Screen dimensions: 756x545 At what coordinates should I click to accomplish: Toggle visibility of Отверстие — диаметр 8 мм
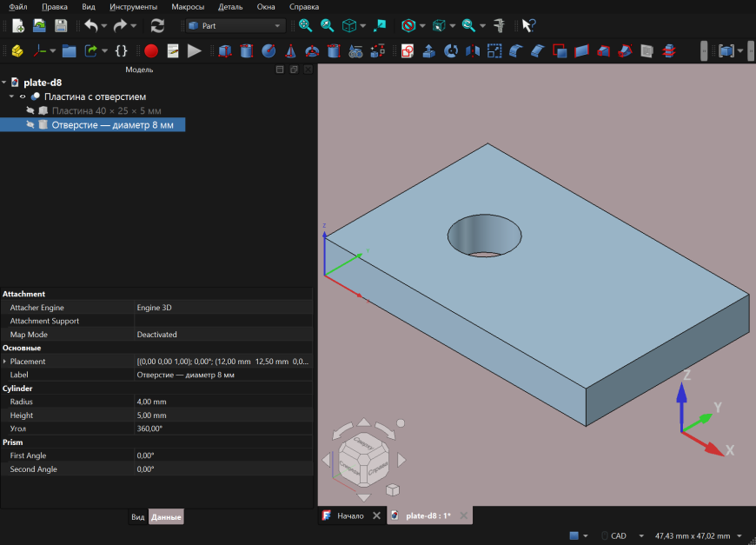point(30,125)
